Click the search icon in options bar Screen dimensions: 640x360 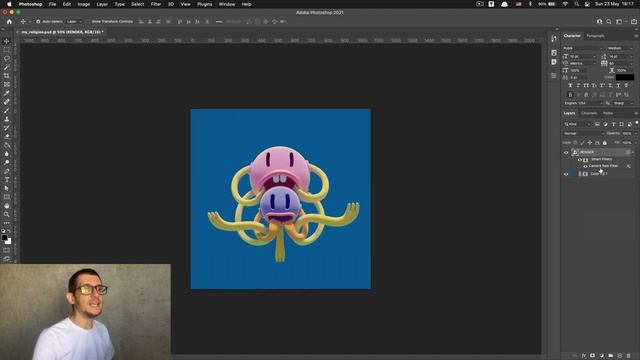[609, 22]
